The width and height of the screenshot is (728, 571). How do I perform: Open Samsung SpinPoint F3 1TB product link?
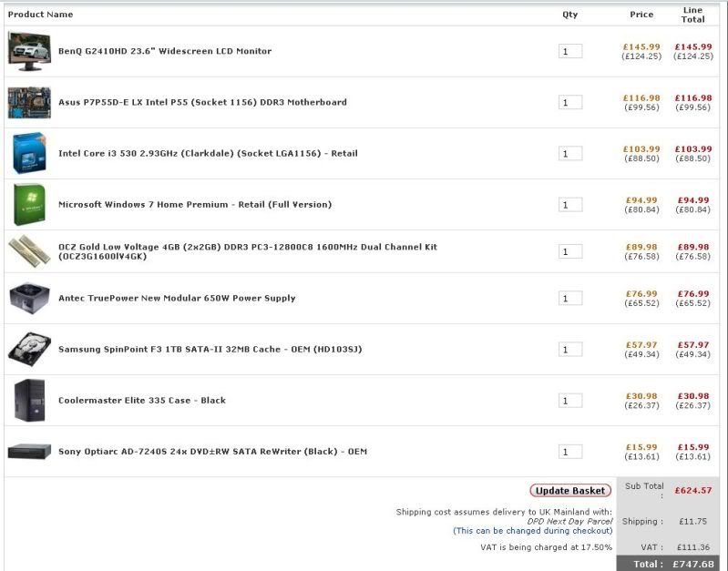pyautogui.click(x=210, y=349)
